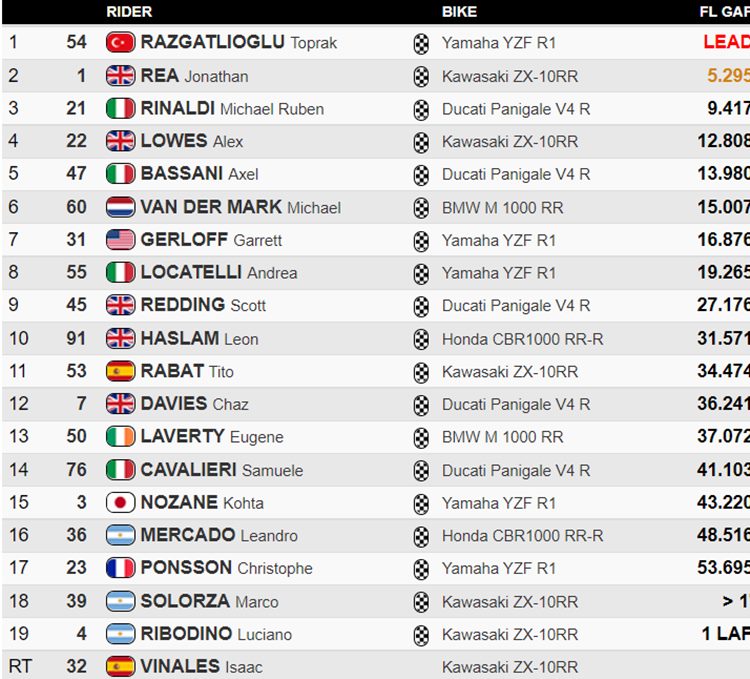The width and height of the screenshot is (750, 679).
Task: Click the USA flag next to Gerloff
Action: point(120,240)
